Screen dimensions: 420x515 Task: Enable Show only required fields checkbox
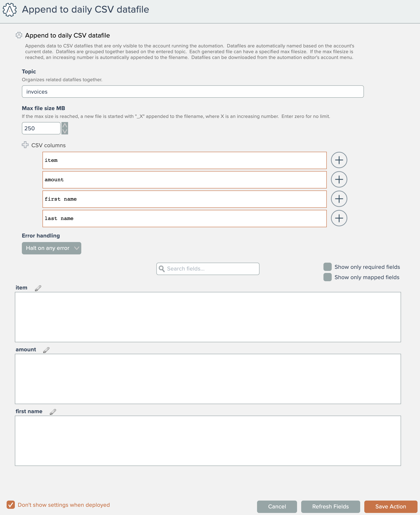click(x=327, y=267)
